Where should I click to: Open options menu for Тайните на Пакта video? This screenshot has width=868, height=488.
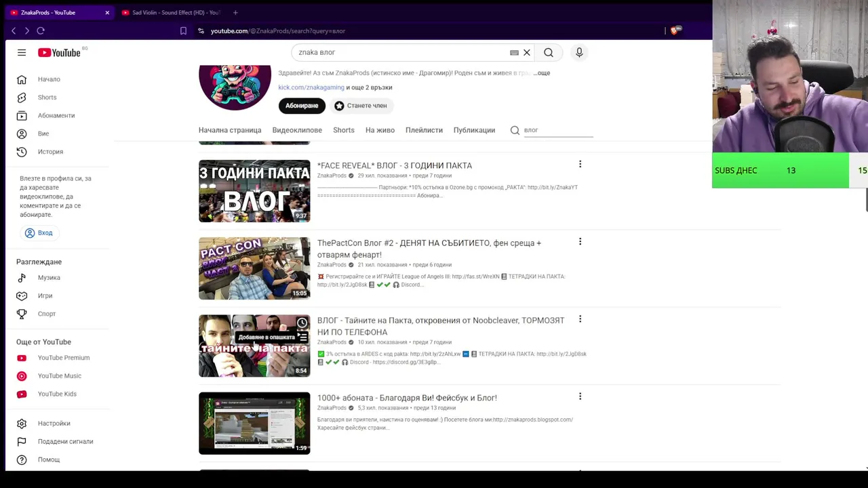coord(580,319)
